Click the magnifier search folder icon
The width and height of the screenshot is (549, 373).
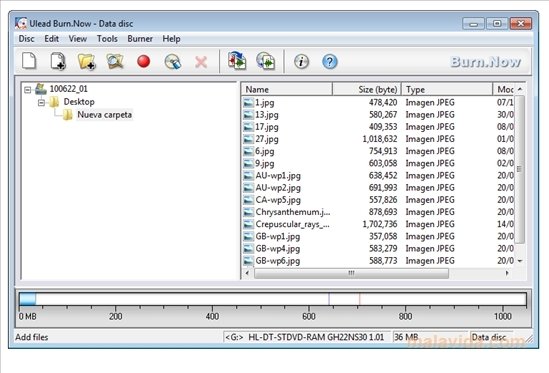(115, 61)
